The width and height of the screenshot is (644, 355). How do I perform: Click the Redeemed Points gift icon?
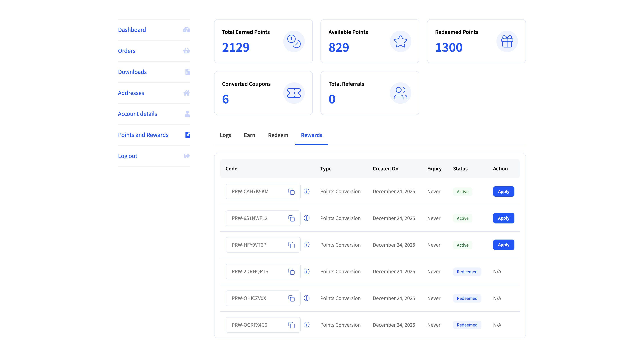[x=507, y=42]
